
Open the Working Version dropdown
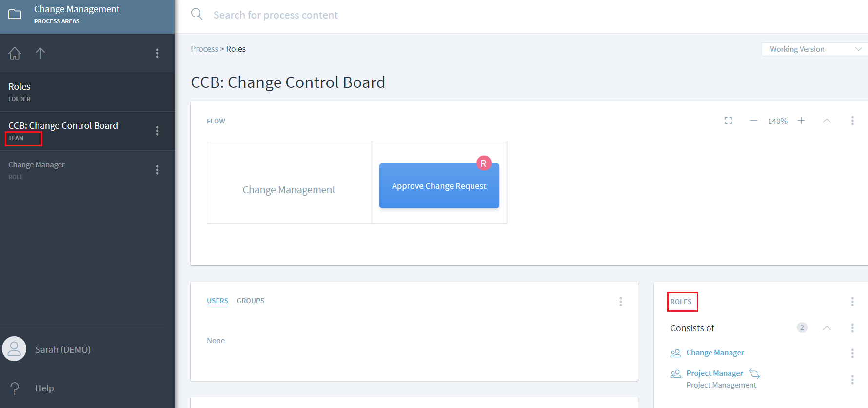pos(814,49)
